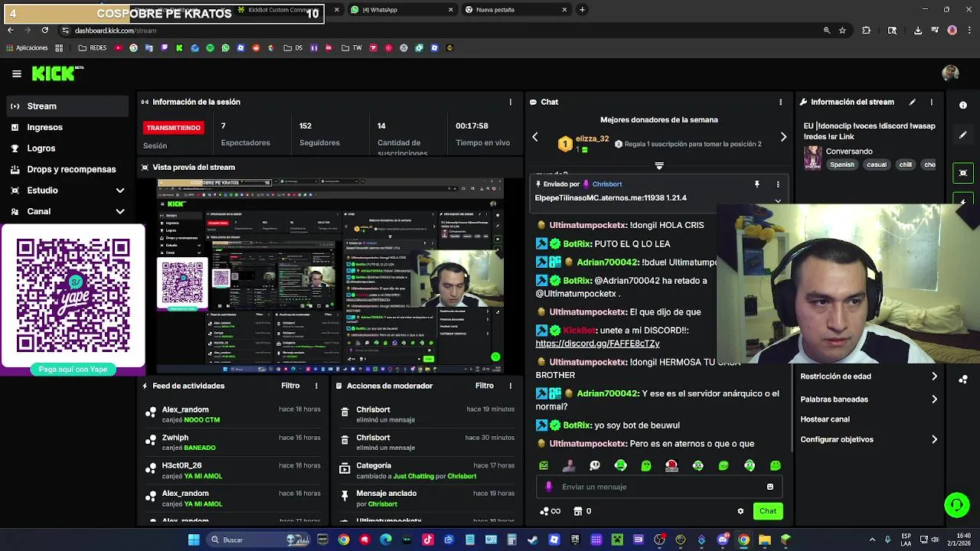This screenshot has width=980, height=551.
Task: Open a new browser tab
Action: coord(582,10)
